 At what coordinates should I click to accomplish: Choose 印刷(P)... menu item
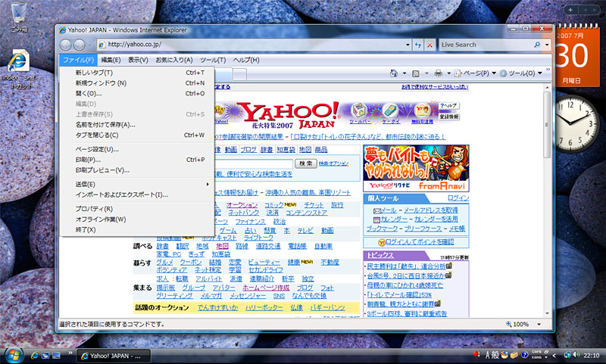(137, 160)
